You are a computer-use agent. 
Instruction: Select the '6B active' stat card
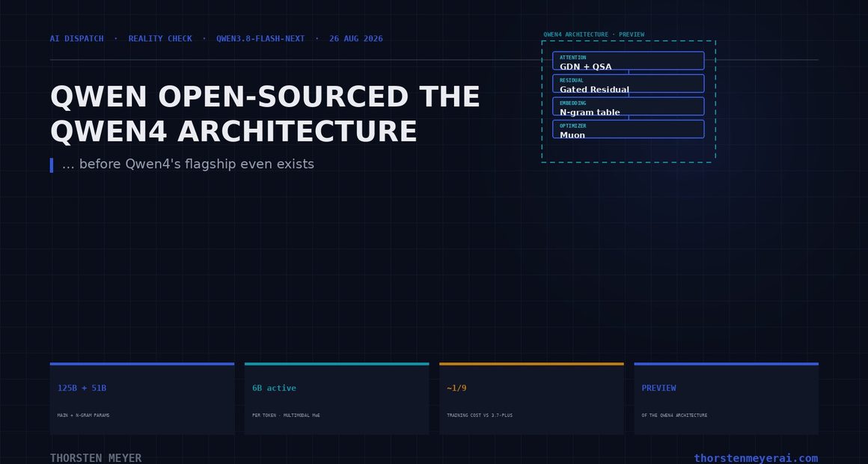point(337,399)
